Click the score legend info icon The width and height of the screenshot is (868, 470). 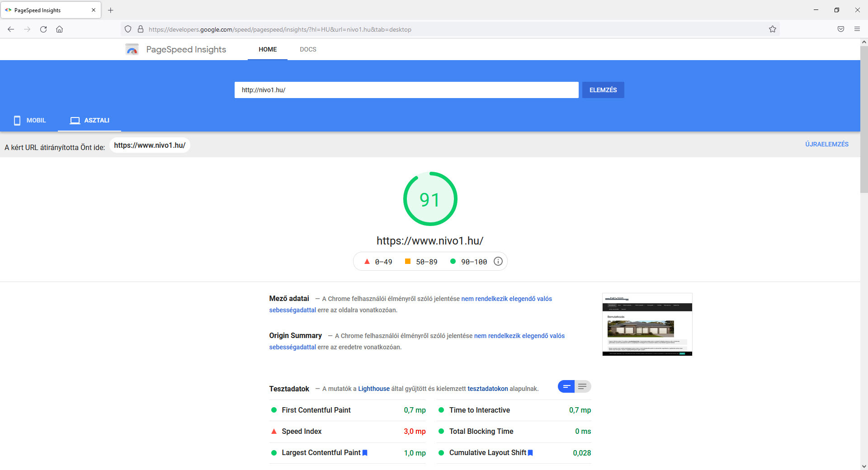[x=498, y=262]
